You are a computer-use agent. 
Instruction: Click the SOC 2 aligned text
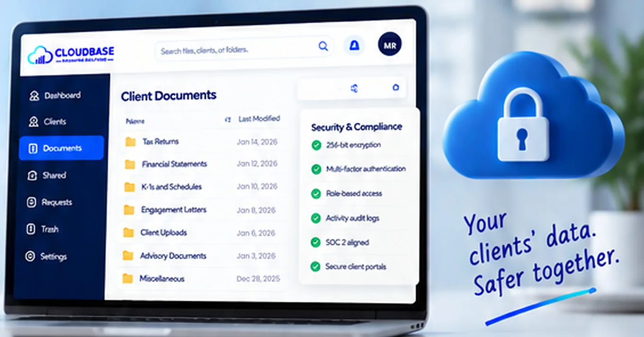(x=347, y=242)
